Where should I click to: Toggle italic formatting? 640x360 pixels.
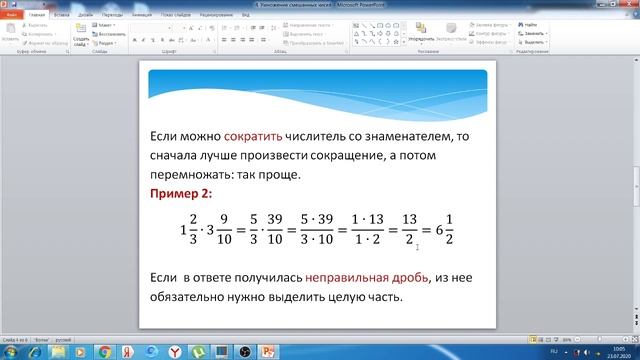click(144, 40)
